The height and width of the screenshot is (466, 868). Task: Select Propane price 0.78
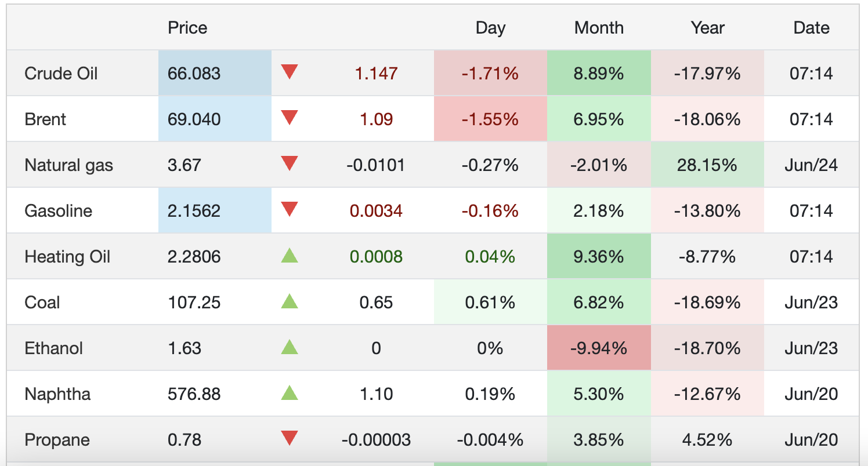coord(184,440)
